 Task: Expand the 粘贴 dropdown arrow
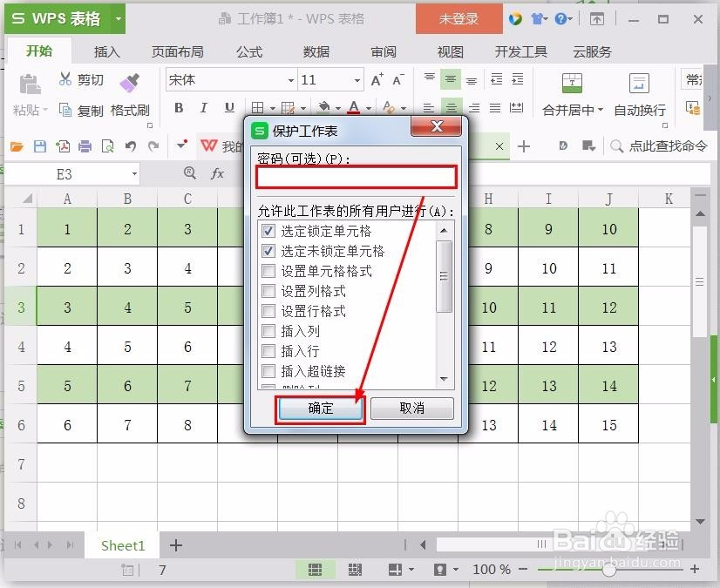pos(45,110)
